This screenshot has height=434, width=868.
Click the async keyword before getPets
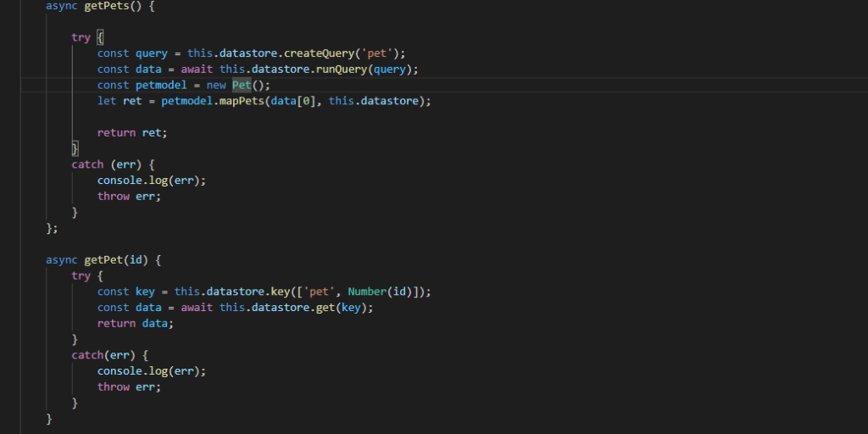click(x=62, y=6)
